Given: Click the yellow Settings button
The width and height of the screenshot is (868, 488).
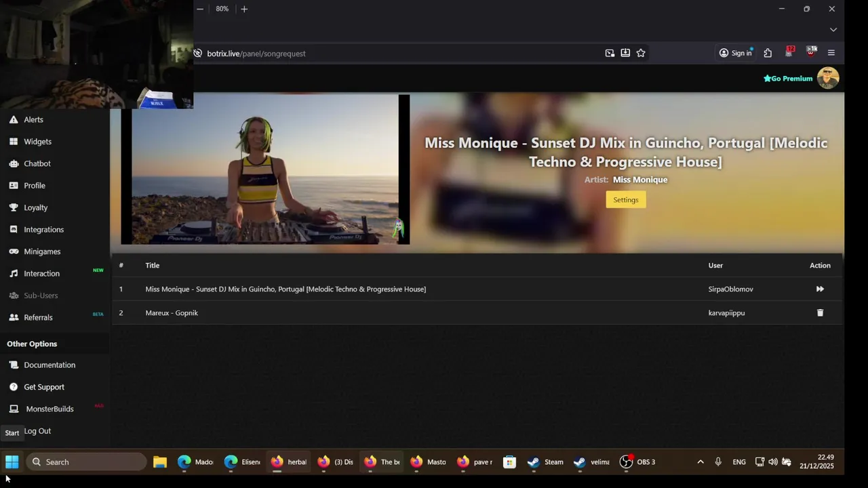Looking at the screenshot, I should coord(626,199).
